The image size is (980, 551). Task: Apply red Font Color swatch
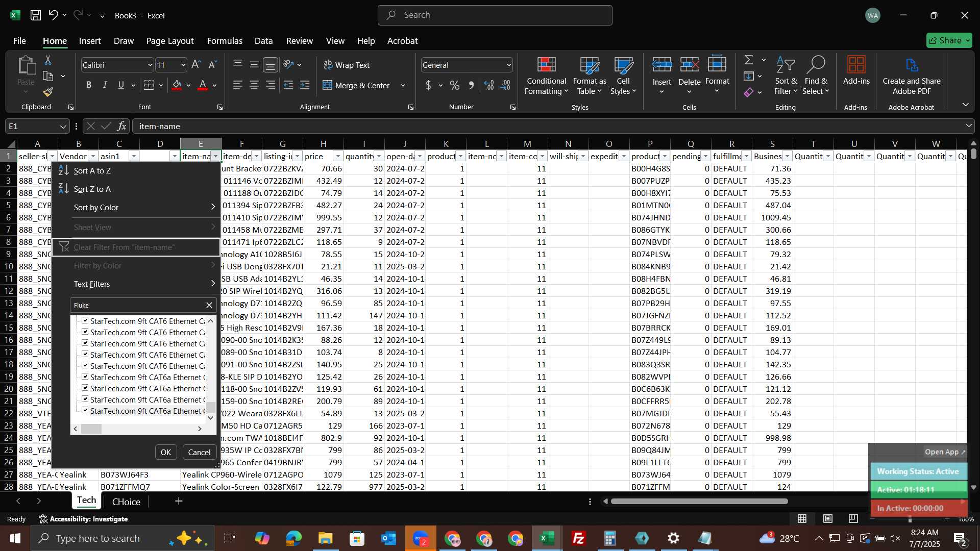point(203,85)
